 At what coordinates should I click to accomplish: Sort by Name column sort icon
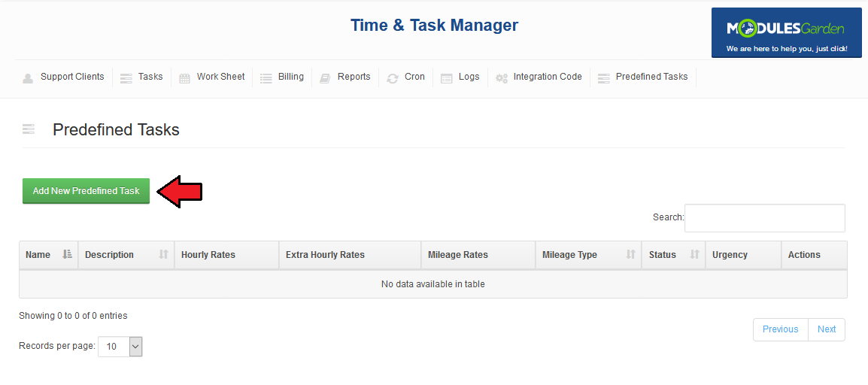click(68, 254)
